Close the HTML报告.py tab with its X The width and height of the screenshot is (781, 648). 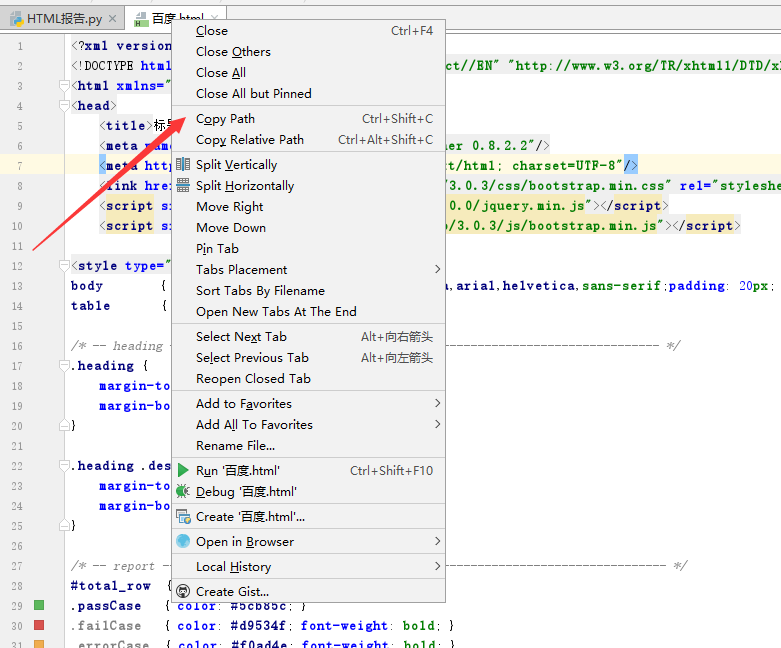(113, 19)
